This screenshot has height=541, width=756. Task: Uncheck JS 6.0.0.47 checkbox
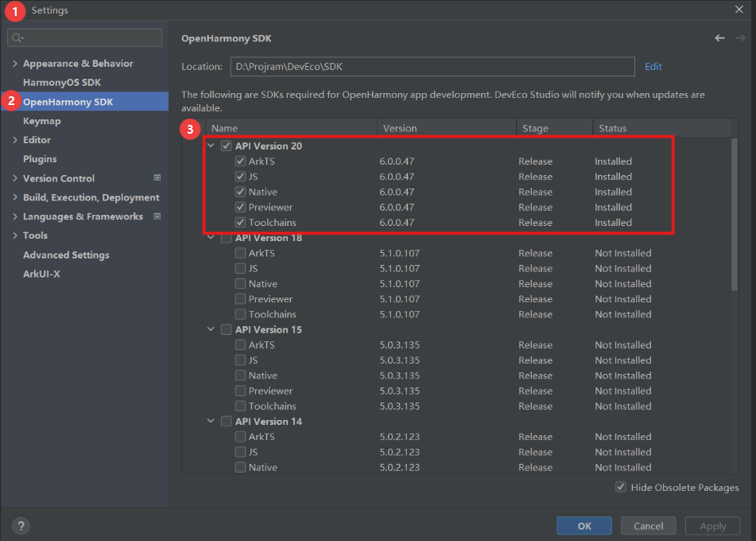coord(240,177)
